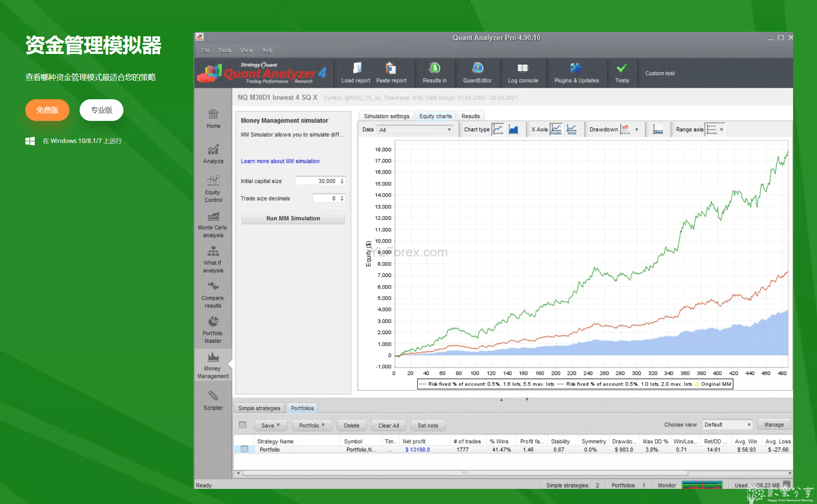The width and height of the screenshot is (817, 504).
Task: Open the Results in currency selector
Action: 435,73
